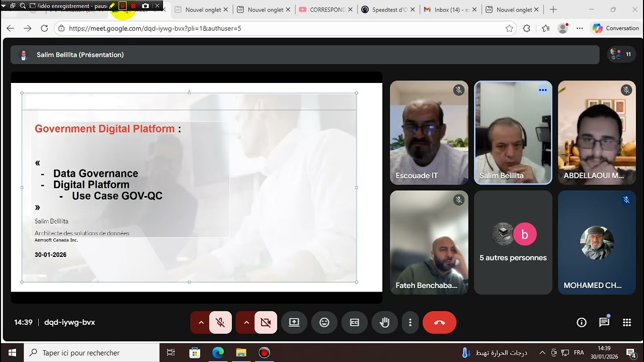Image resolution: width=644 pixels, height=362 pixels.
Task: Start sharing your screen
Action: (x=294, y=323)
